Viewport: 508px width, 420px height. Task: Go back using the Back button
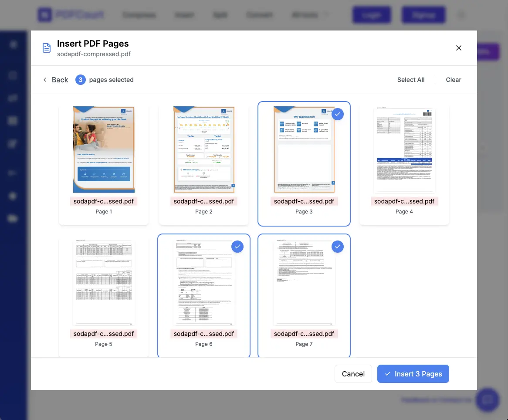coord(56,80)
